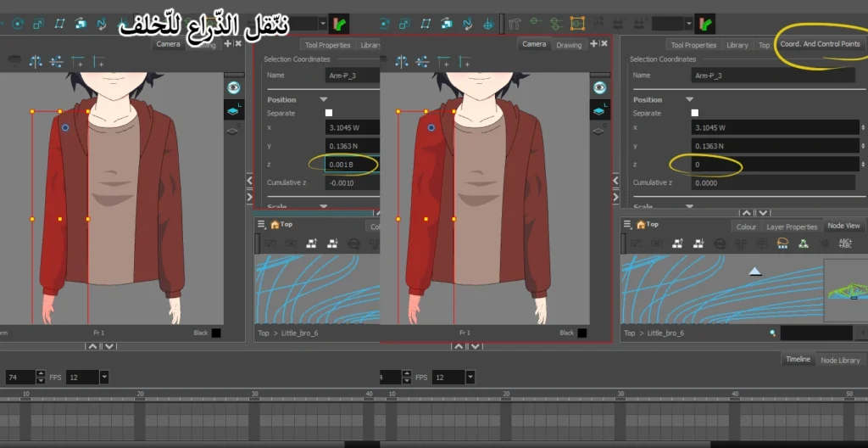Viewport: 868px width, 448px height.
Task: Open the Colour tab
Action: pyautogui.click(x=746, y=227)
